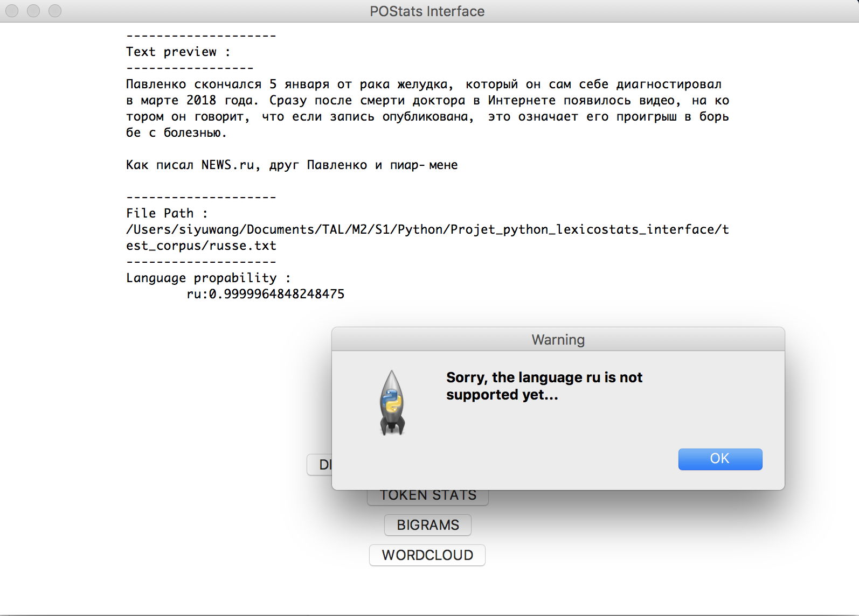Click the 'language ru is not supported' message
This screenshot has width=859, height=616.
click(x=544, y=386)
